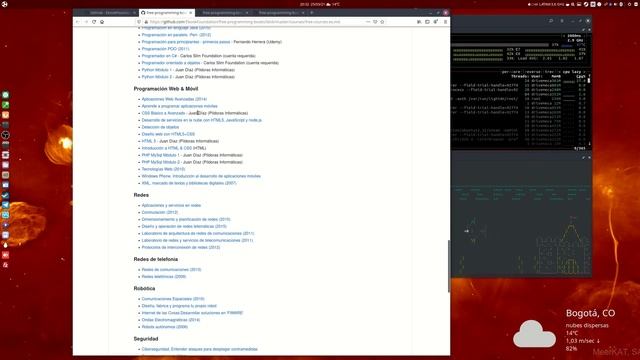Open Conmutación (2012) link
Viewport: 640px width, 360px height.
pyautogui.click(x=160, y=212)
